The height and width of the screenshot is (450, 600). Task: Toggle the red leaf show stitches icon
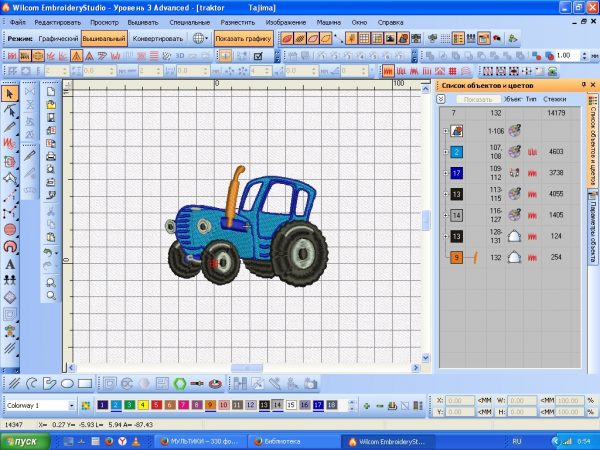coord(287,38)
